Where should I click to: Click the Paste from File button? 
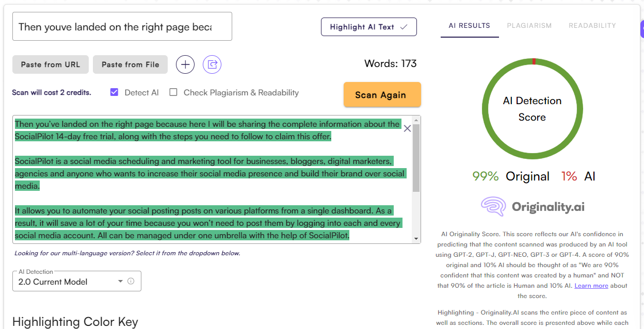coord(131,64)
